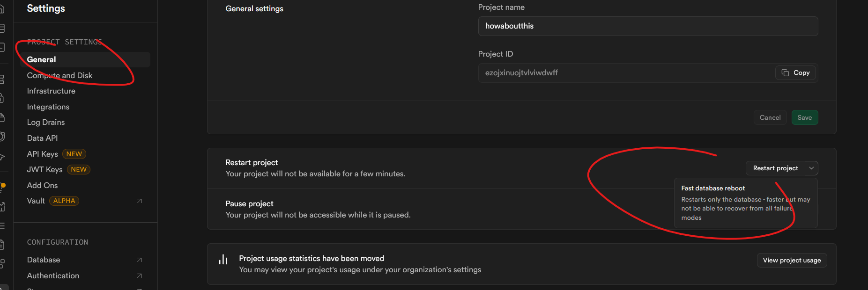Image resolution: width=868 pixels, height=290 pixels.
Task: Select General in project settings
Action: (x=42, y=60)
